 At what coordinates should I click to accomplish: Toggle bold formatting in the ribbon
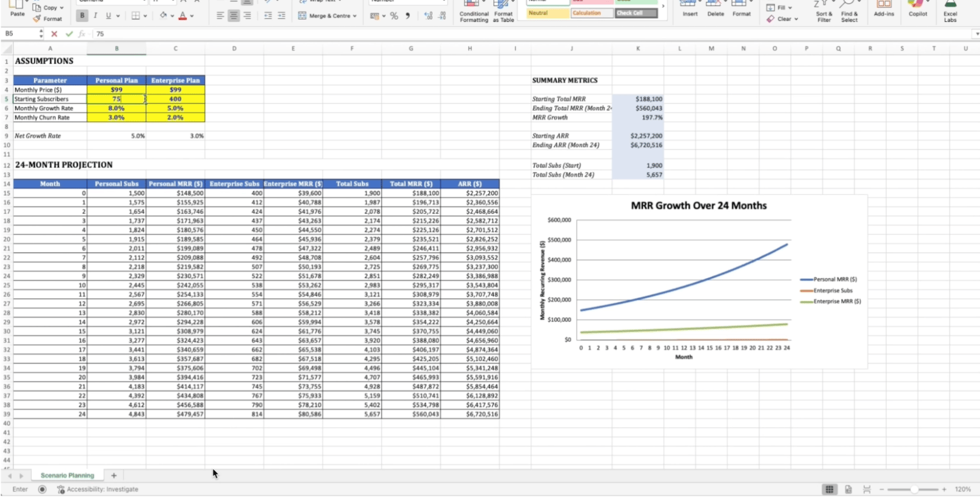(x=82, y=16)
